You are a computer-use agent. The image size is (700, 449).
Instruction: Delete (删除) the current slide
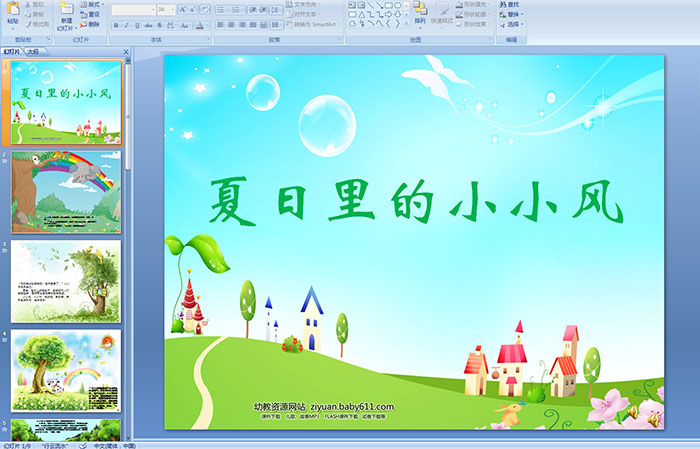[x=90, y=24]
